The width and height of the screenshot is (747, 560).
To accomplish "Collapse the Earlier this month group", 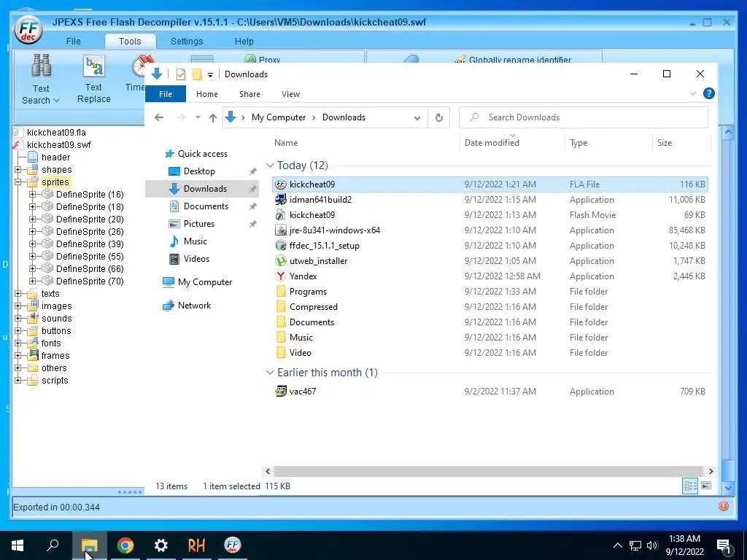I will (x=270, y=373).
